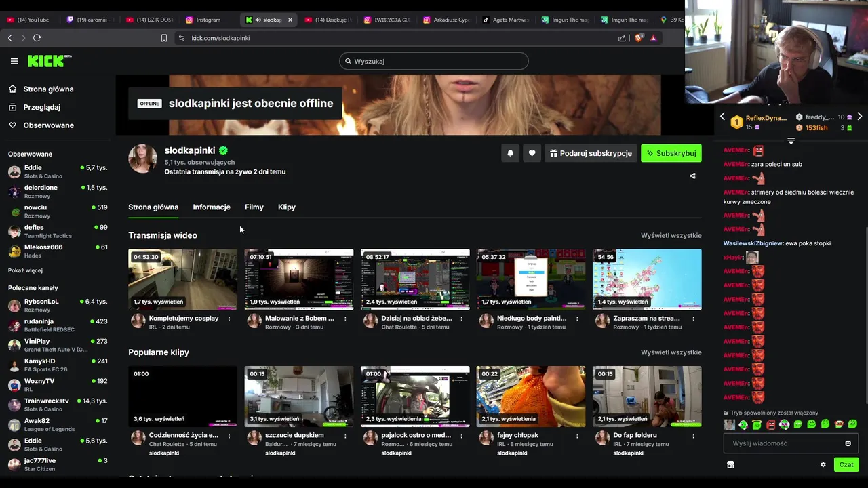Open options menu for pajalock ostro clip
Viewport: 868px width, 488px height.
461,436
